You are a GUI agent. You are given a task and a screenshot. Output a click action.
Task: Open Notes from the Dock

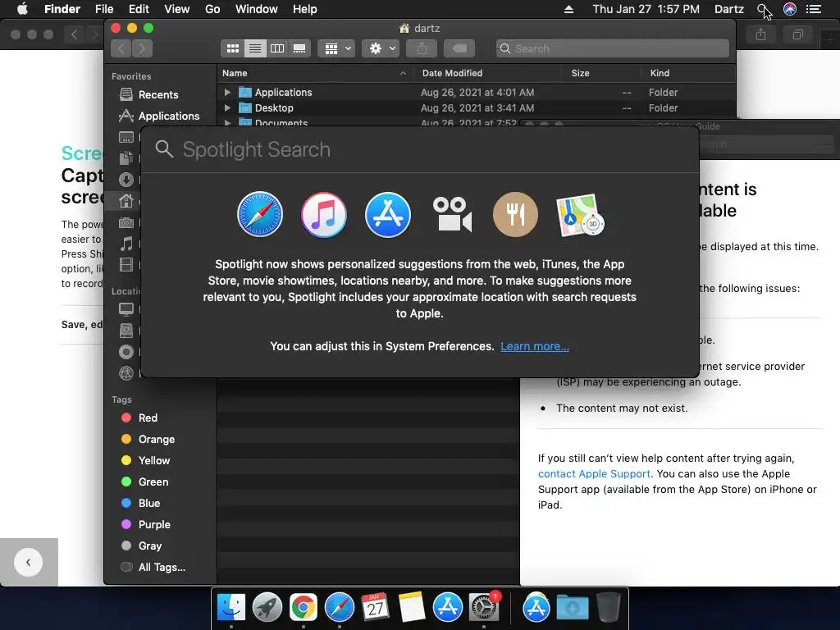(x=412, y=608)
